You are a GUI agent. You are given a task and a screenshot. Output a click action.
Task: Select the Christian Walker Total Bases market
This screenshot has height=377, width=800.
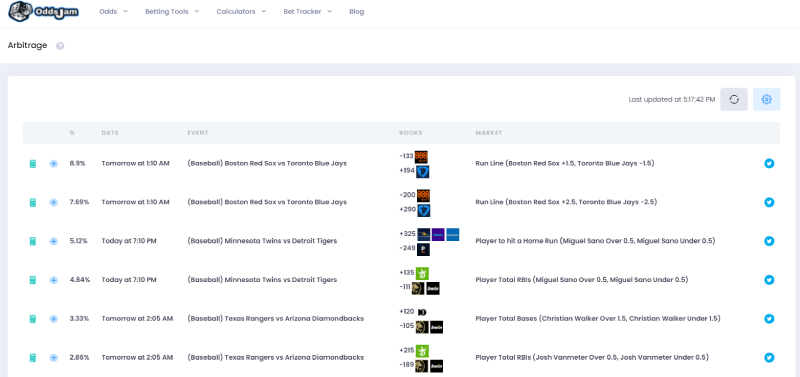point(598,319)
